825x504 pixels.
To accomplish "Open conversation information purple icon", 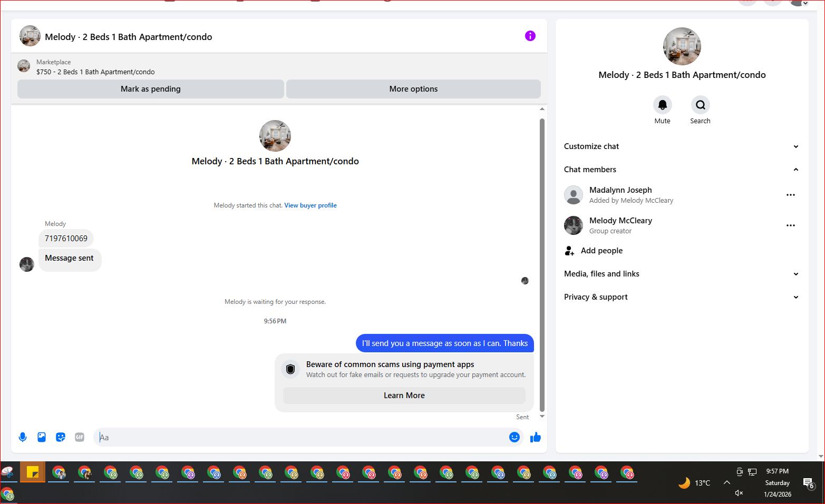I will (x=530, y=36).
